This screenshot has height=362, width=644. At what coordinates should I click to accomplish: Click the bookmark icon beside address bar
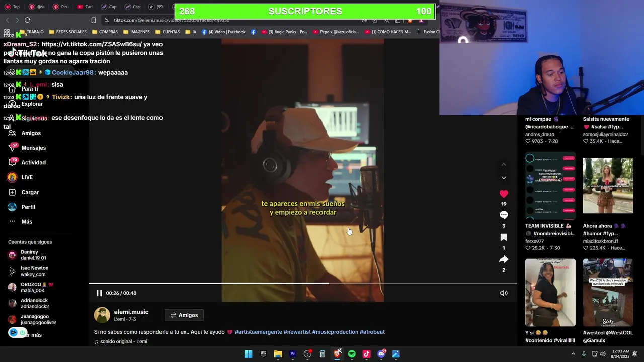click(x=94, y=20)
